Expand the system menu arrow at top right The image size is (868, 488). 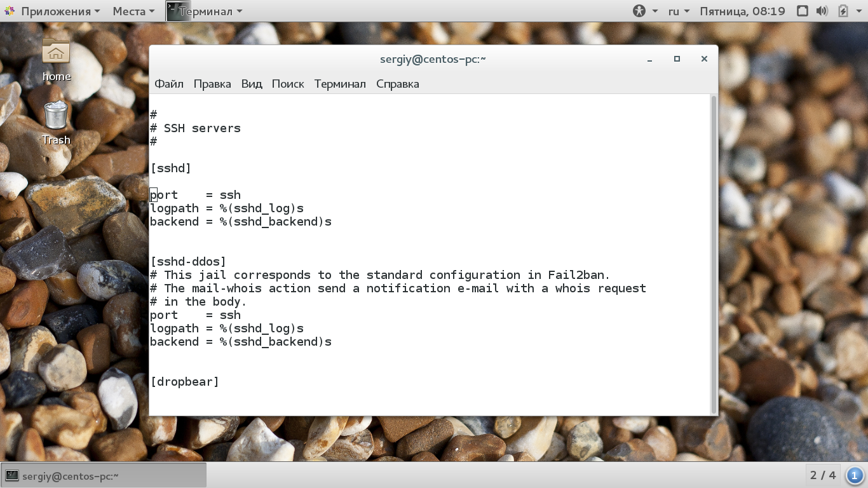[859, 11]
